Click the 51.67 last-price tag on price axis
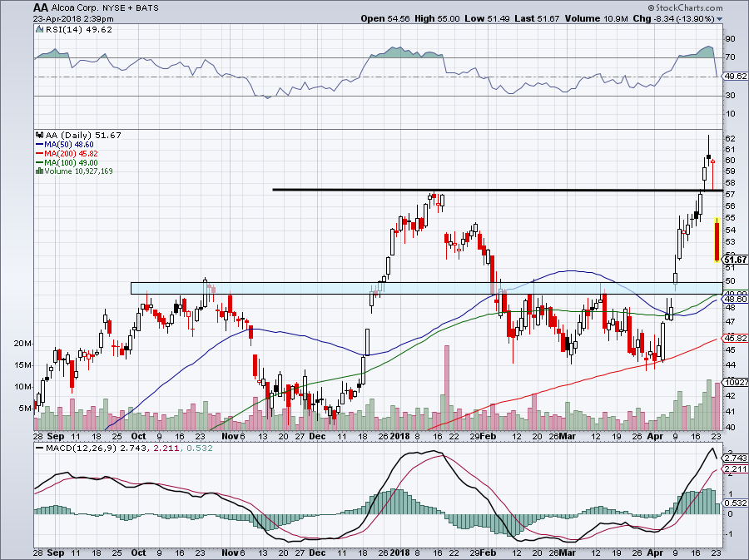The image size is (749, 560). pos(735,260)
